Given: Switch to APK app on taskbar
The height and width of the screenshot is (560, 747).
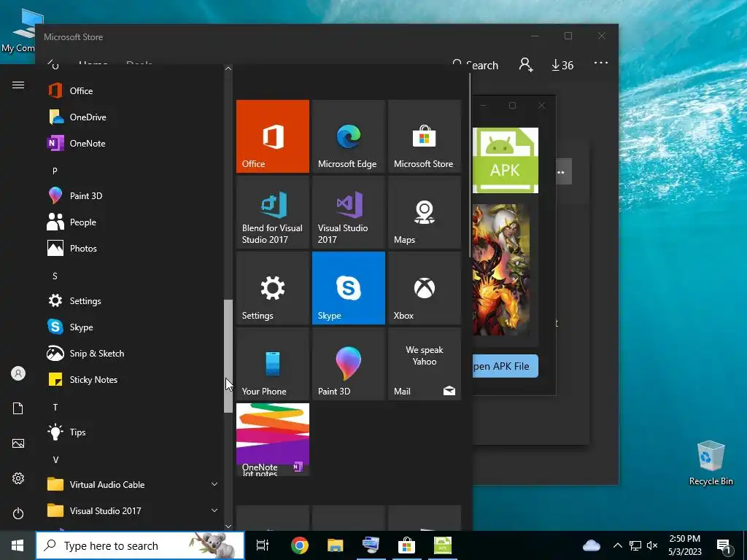Looking at the screenshot, I should click(442, 545).
